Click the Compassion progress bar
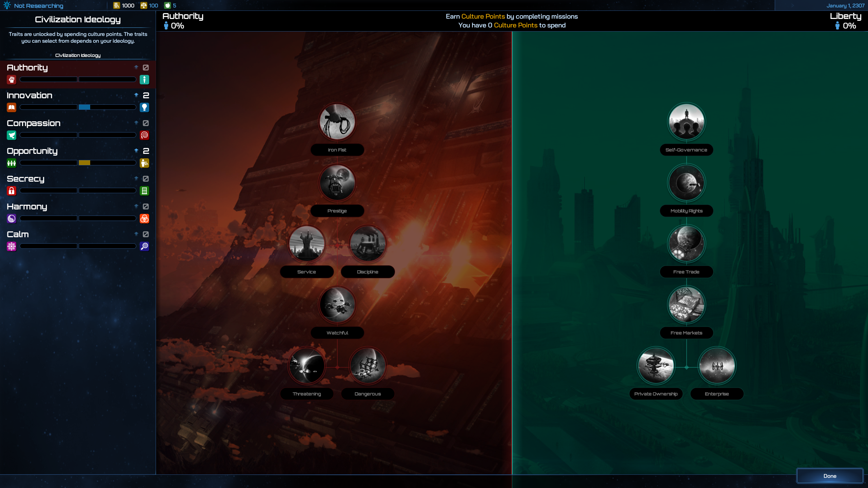Viewport: 868px width, 488px height. coord(78,135)
